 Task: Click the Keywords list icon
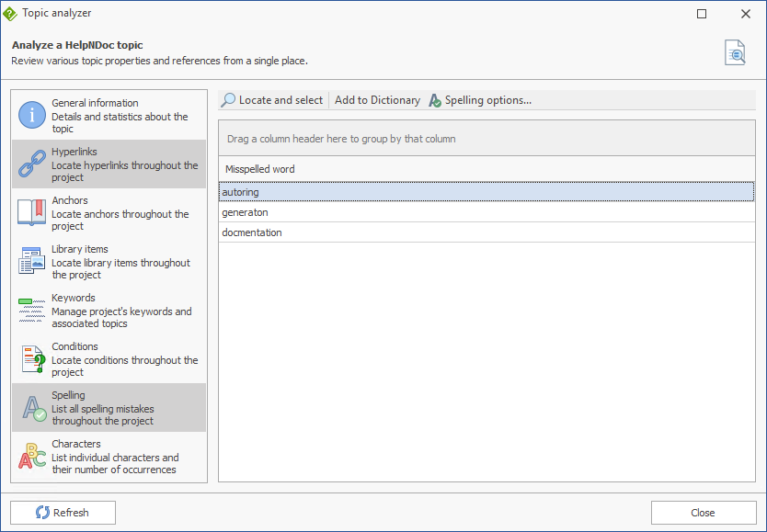tap(32, 310)
